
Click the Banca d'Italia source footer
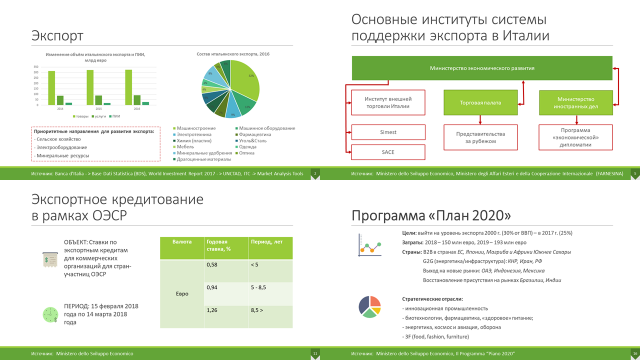(x=167, y=173)
